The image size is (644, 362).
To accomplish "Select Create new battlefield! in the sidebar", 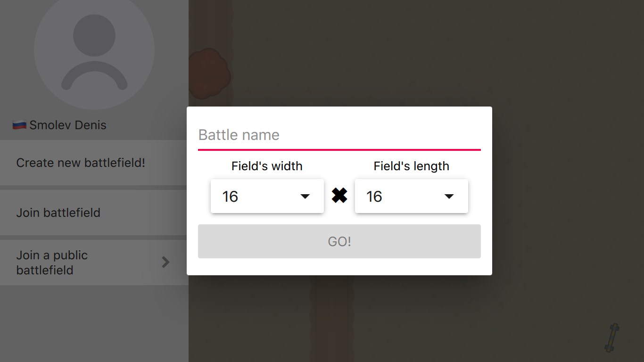I will click(81, 163).
